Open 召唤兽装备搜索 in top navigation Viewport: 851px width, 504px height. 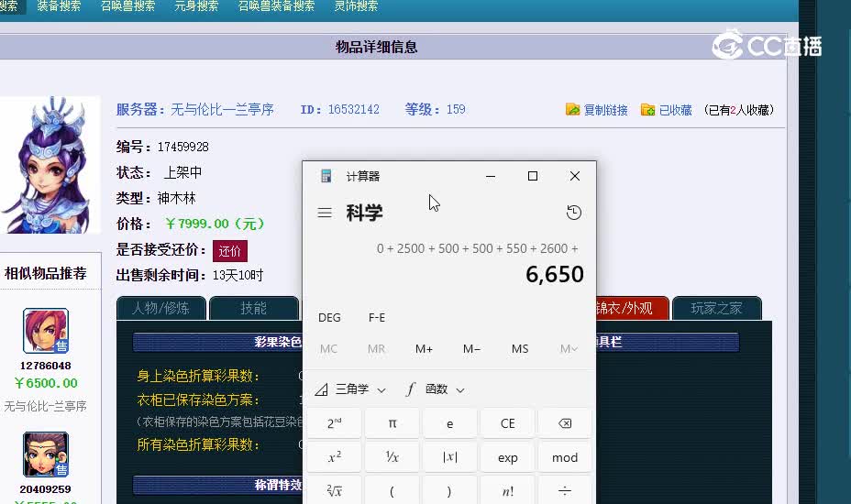coord(276,6)
